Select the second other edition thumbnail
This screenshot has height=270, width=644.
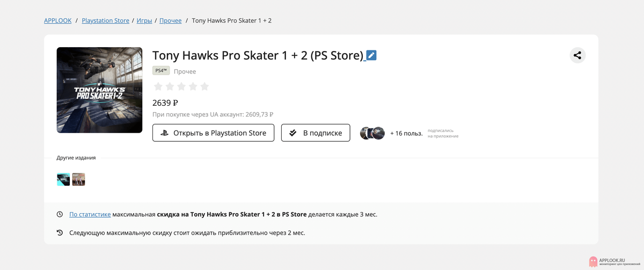[79, 179]
